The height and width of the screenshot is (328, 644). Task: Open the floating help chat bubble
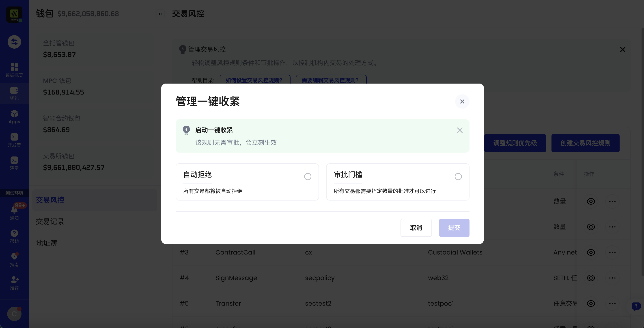click(636, 306)
